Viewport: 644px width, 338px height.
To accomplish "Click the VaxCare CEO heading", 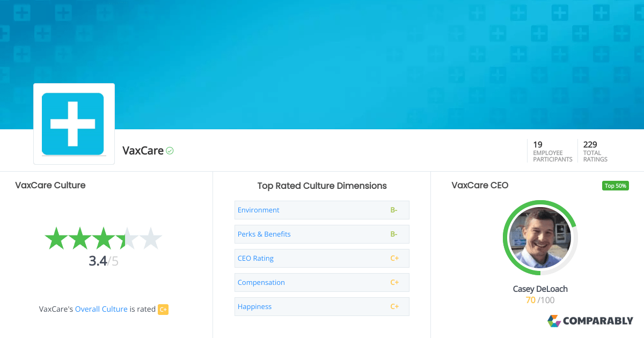I will coord(480,185).
